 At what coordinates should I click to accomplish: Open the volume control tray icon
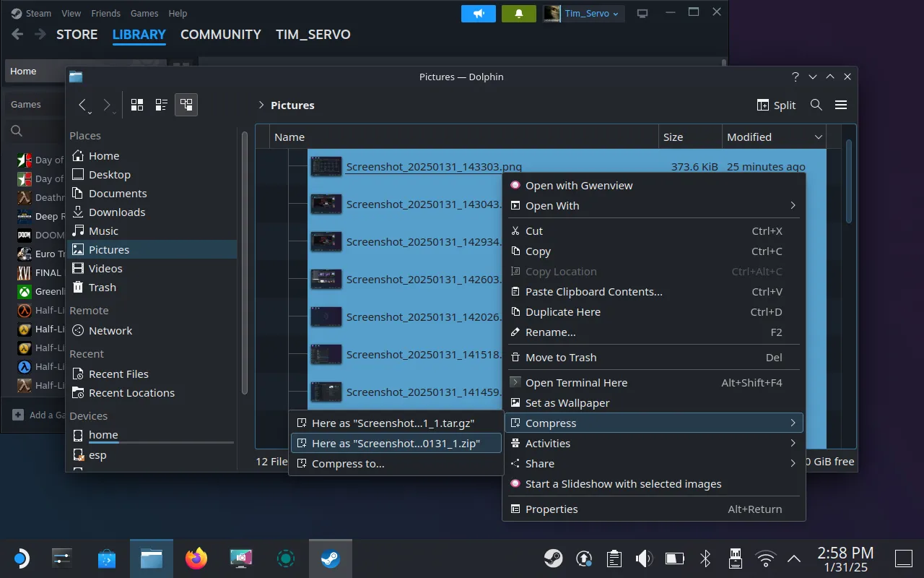click(x=643, y=558)
